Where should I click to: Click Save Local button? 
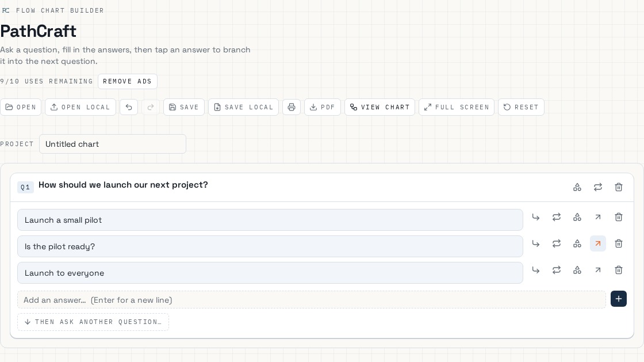tap(244, 107)
